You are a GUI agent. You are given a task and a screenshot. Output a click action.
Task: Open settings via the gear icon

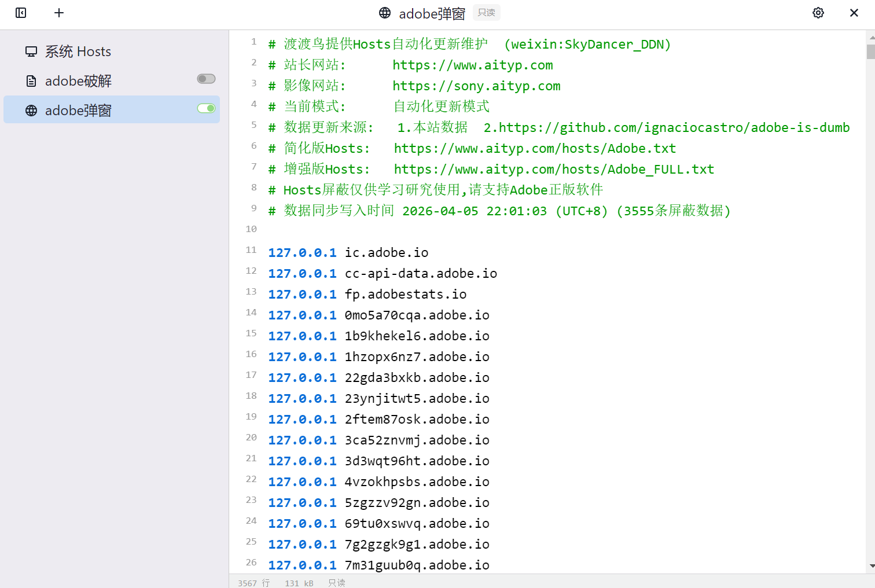(818, 13)
